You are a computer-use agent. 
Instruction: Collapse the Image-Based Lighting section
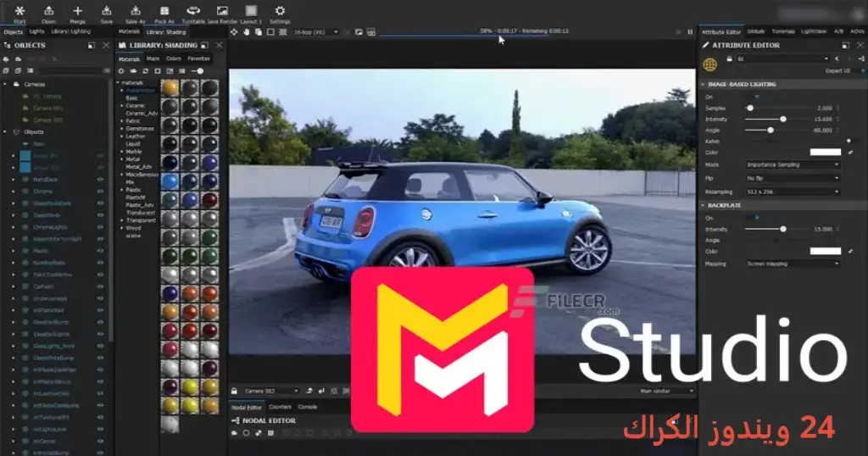pos(703,85)
